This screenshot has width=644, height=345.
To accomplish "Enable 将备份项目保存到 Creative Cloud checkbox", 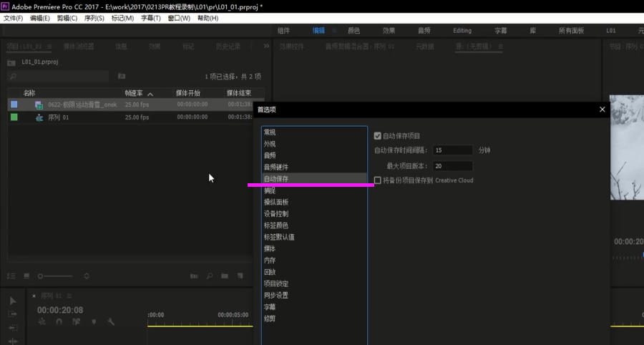I will pos(377,180).
